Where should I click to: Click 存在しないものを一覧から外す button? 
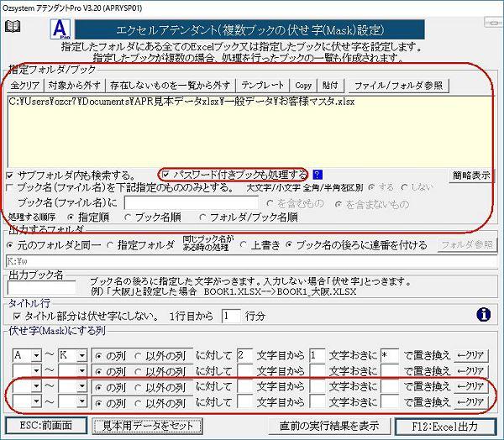click(170, 86)
